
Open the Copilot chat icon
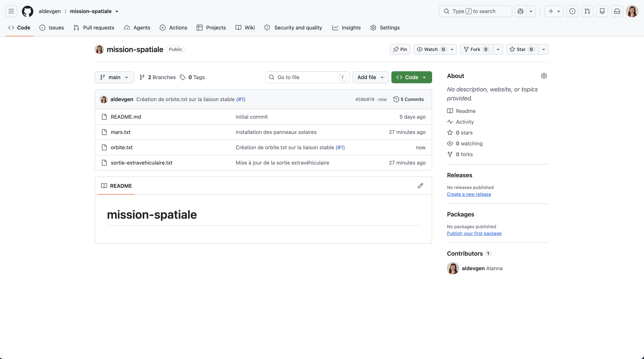tap(520, 11)
